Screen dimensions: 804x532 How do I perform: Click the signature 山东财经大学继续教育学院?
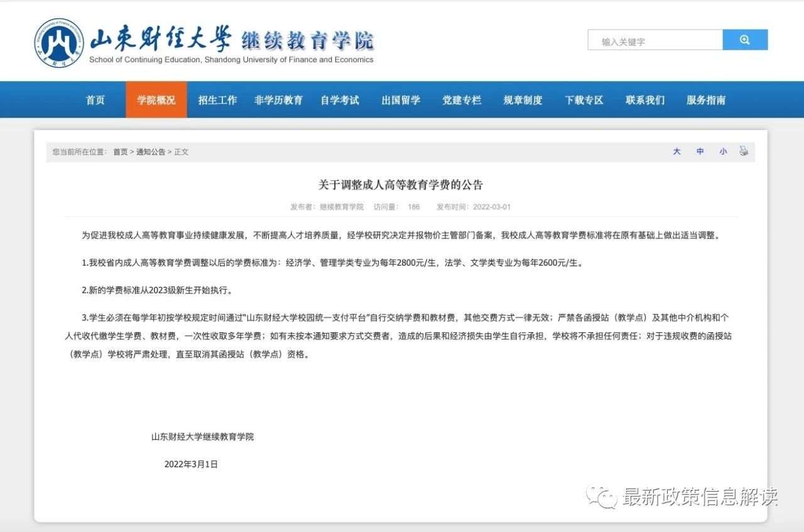tap(202, 437)
